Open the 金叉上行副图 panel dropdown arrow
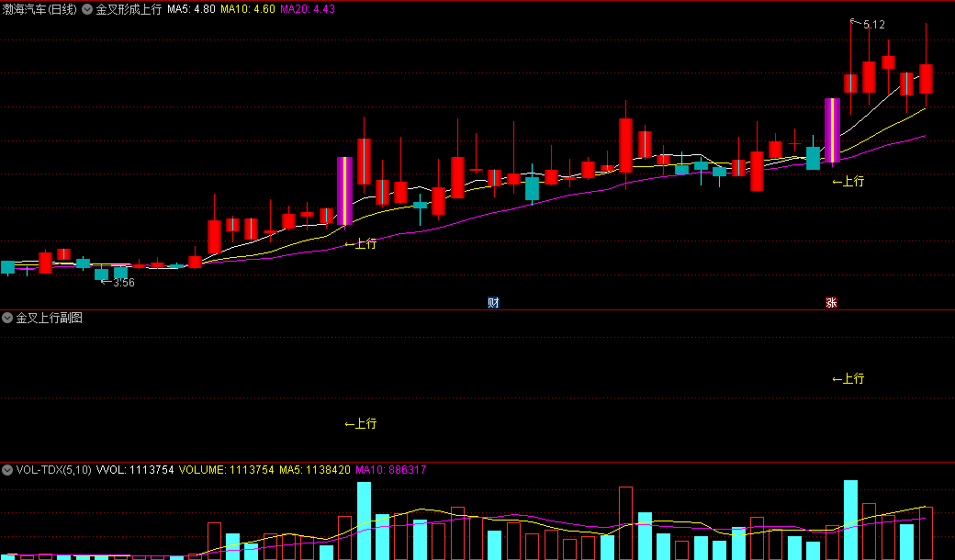The height and width of the screenshot is (560, 955). point(7,318)
